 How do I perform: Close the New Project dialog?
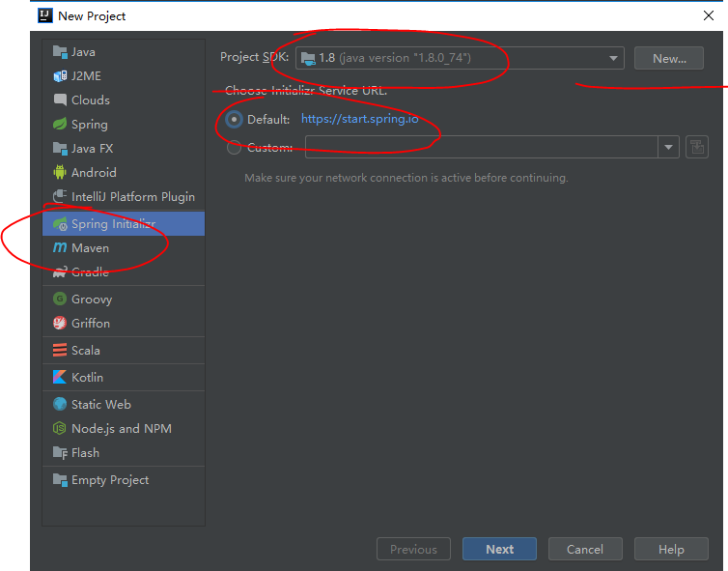[x=709, y=15]
